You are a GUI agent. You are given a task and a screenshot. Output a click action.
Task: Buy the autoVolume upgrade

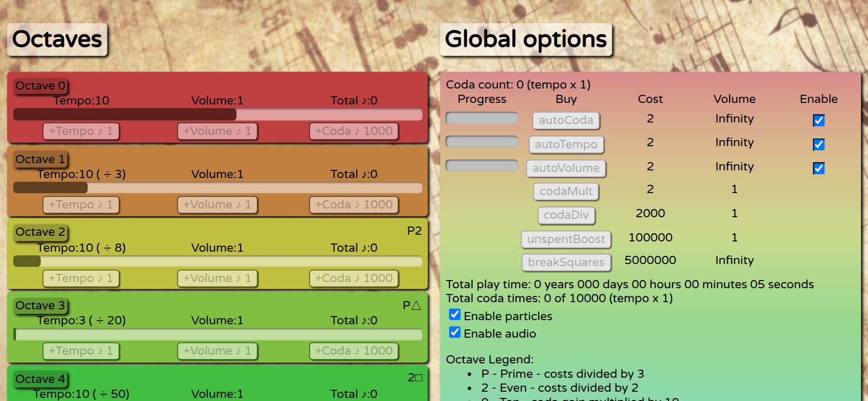566,168
